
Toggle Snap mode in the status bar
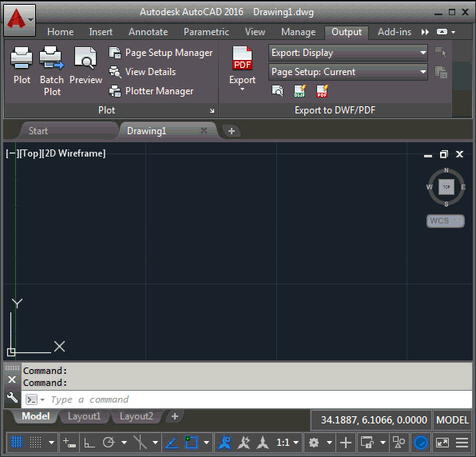[35, 443]
